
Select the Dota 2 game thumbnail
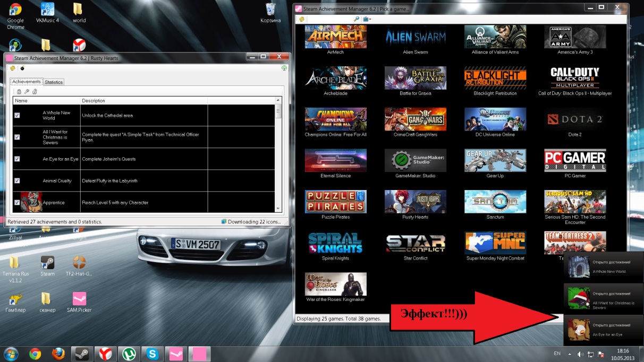575,119
